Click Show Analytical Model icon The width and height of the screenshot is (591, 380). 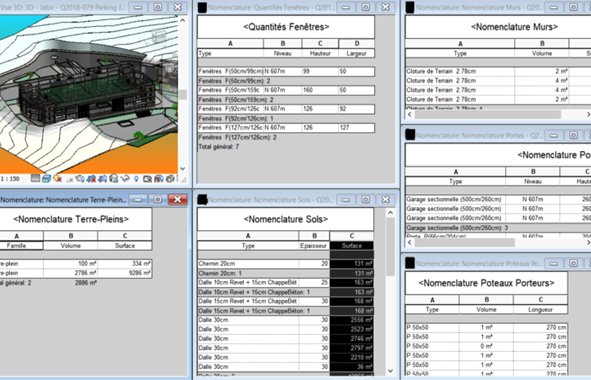point(159,179)
